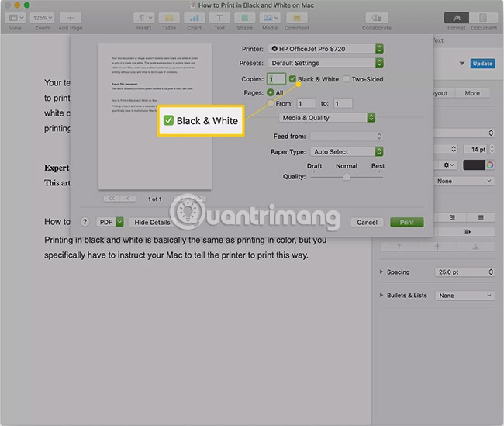The image size is (504, 426).
Task: Open the Printer dropdown HP OfficeJet Pro 8720
Action: pyautogui.click(x=325, y=49)
